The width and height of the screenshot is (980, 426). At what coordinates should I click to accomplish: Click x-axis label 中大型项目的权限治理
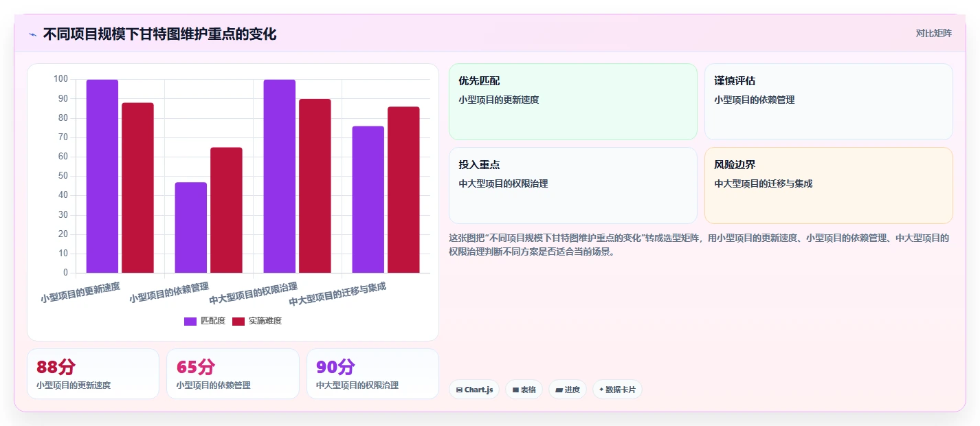coord(253,293)
